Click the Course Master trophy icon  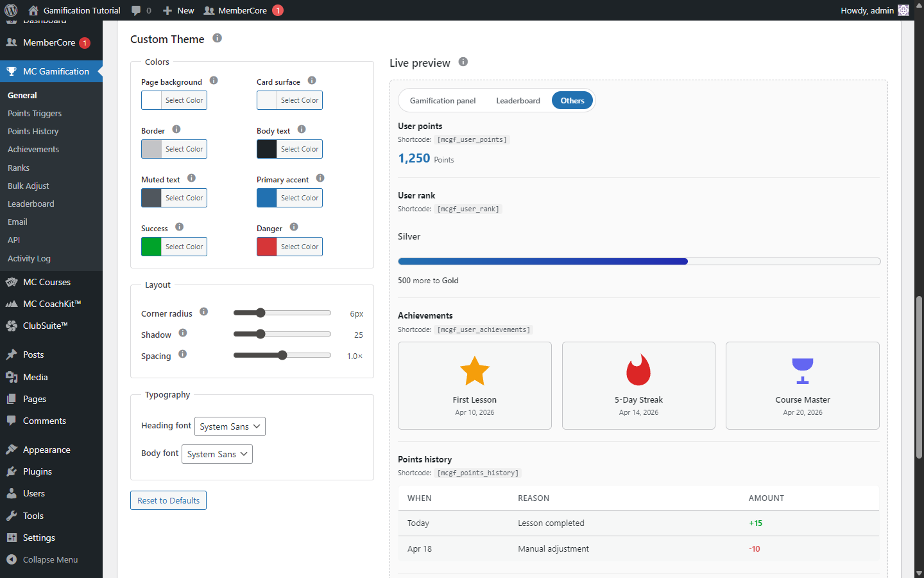pos(803,371)
